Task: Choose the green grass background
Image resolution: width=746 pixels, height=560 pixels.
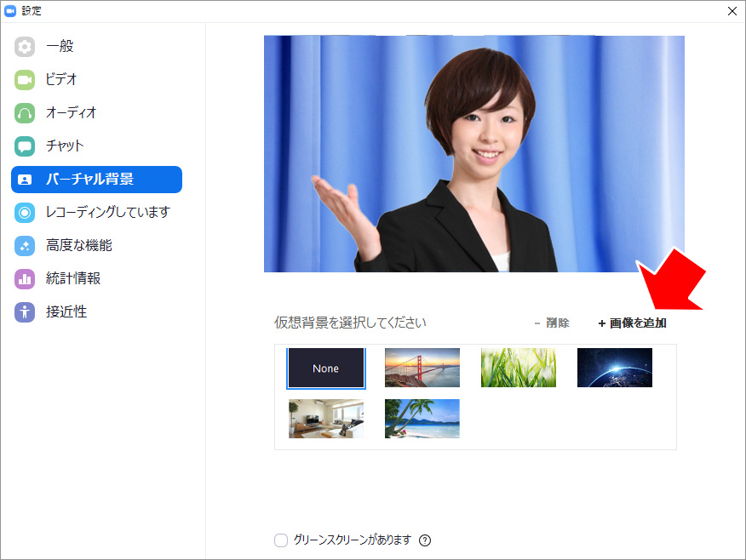Action: coord(518,368)
